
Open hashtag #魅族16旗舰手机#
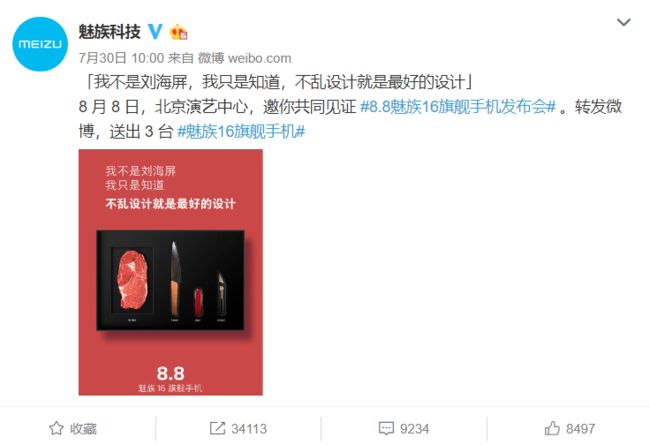(x=241, y=131)
